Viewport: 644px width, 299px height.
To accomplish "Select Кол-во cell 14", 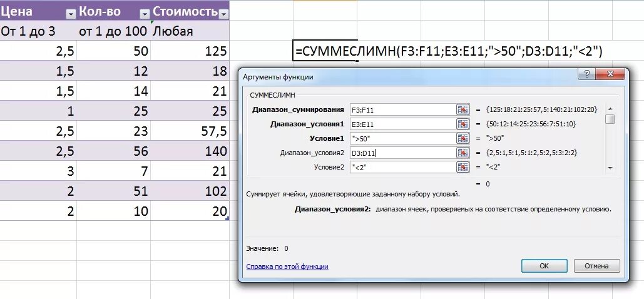I will coord(113,91).
